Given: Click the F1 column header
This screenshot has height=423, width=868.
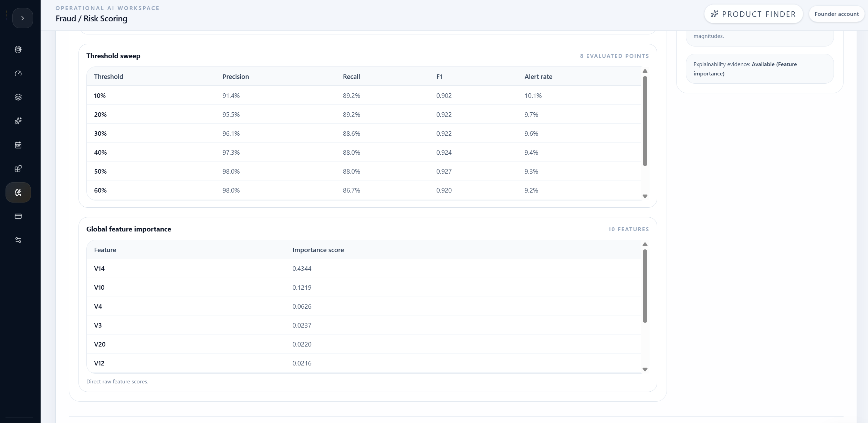Looking at the screenshot, I should coord(439,76).
